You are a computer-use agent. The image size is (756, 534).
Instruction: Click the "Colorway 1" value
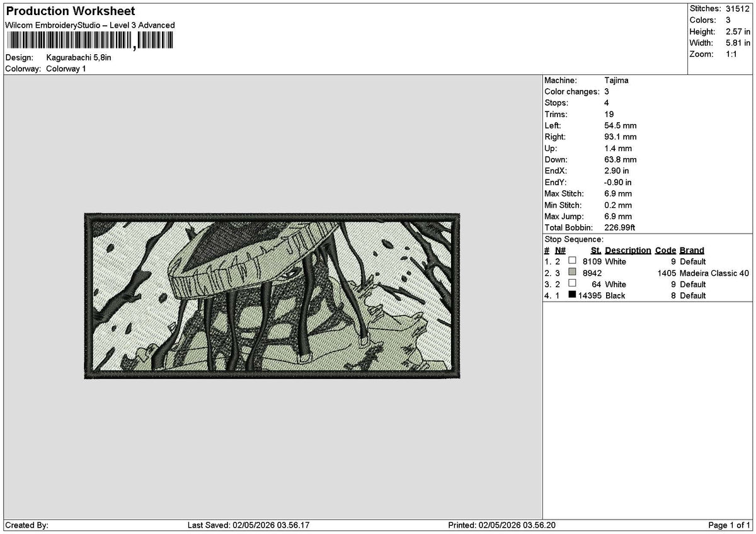(x=66, y=69)
